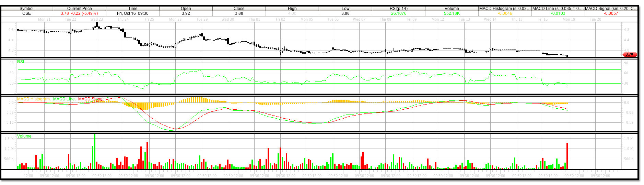This screenshot has width=644, height=185.
Task: Click the Fri, Oct 16 09:30 time cell
Action: click(x=133, y=13)
